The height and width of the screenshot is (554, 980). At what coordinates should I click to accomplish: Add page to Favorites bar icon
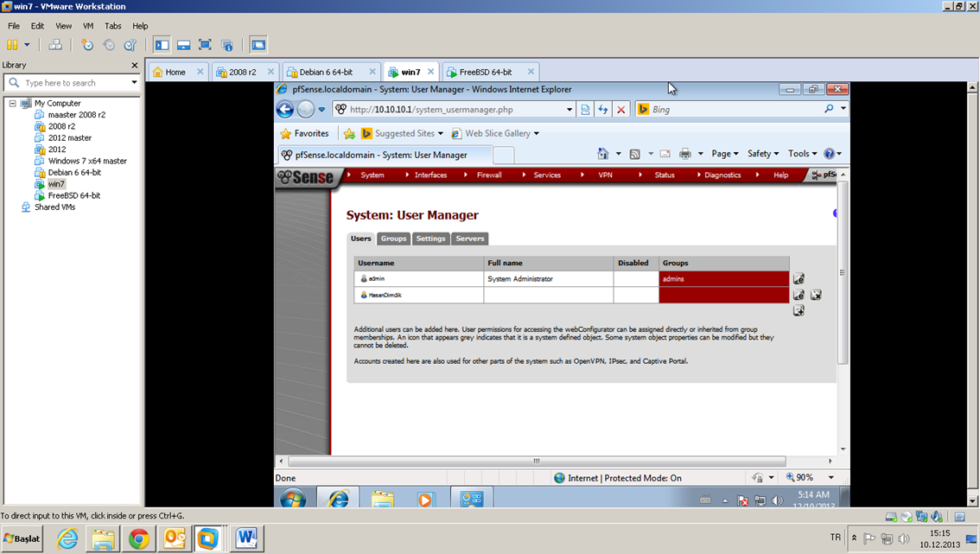[x=349, y=133]
